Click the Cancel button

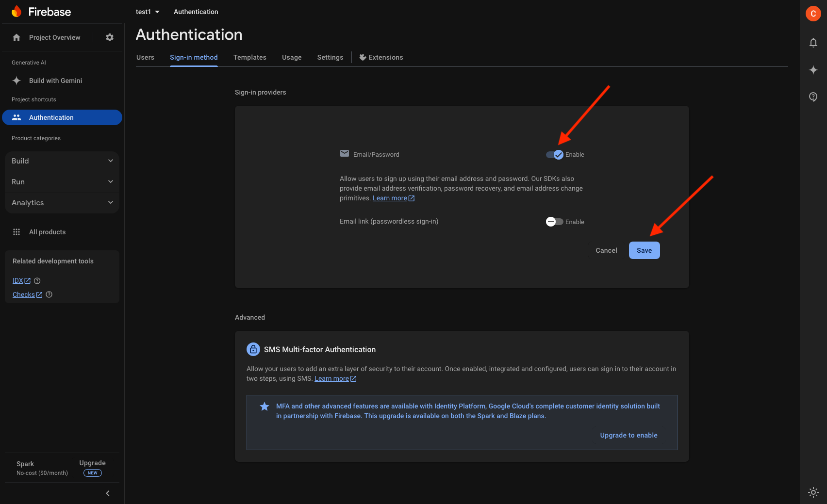606,250
